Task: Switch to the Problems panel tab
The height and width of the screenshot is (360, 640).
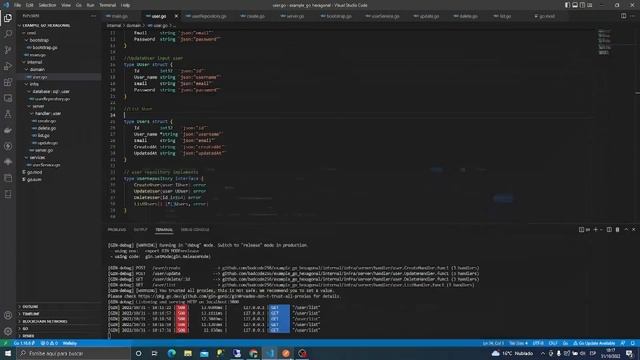Action: point(117,230)
